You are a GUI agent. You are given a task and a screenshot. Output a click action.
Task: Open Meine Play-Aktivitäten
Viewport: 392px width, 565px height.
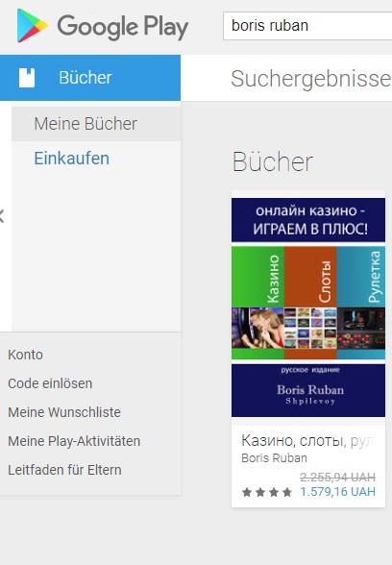pyautogui.click(x=74, y=441)
